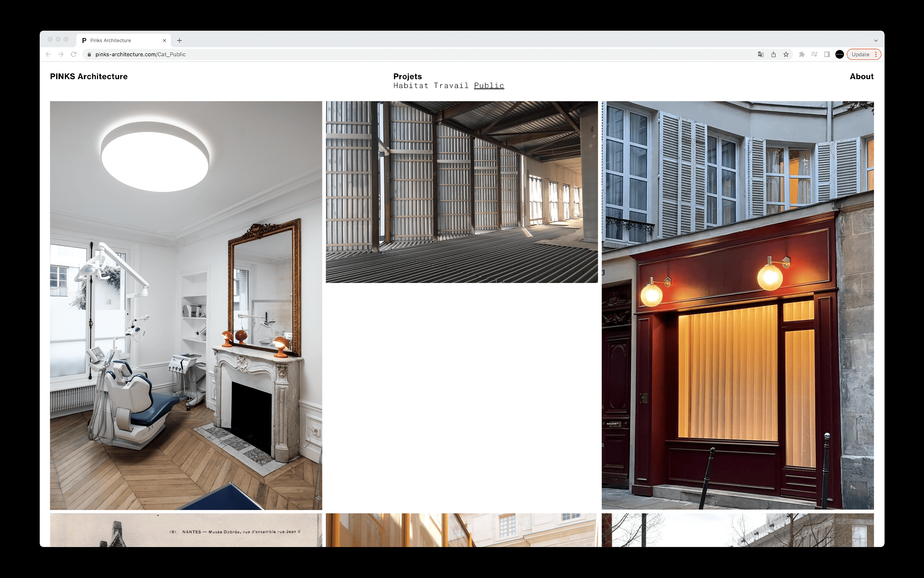Close the Pinks Architecture tab
924x578 pixels.
point(164,41)
